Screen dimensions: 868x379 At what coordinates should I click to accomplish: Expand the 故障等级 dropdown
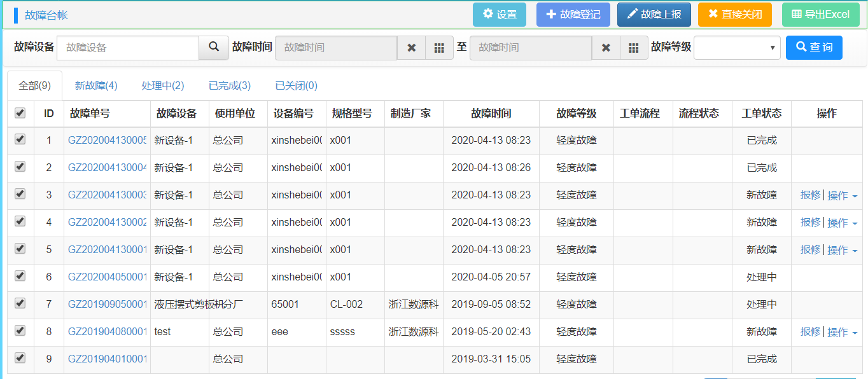click(737, 48)
